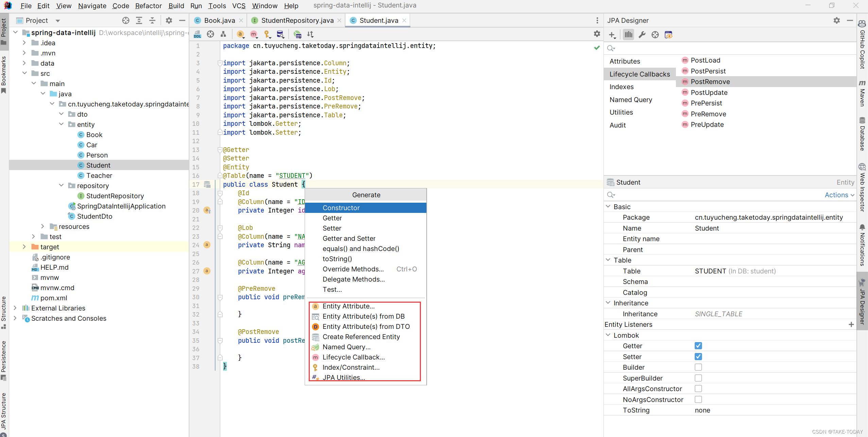
Task: Enable the NoArgsConstructor checkbox
Action: coord(698,400)
